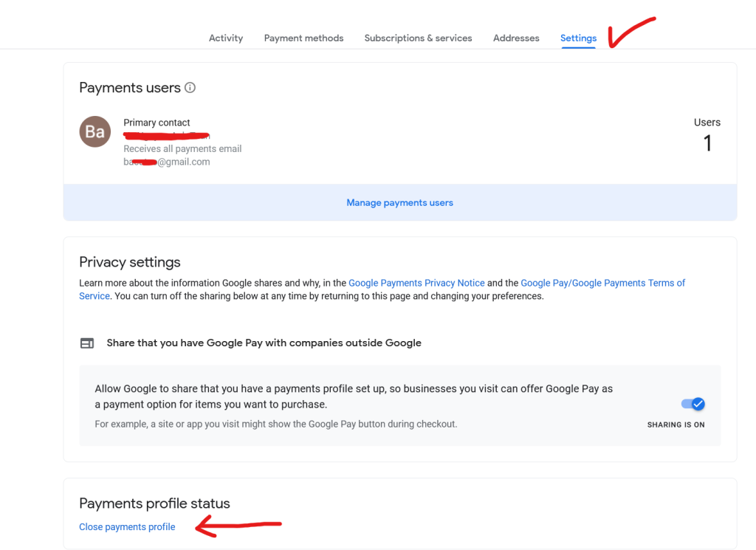This screenshot has height=550, width=756.
Task: Click 'Share that you have Google Pay' heading
Action: (x=264, y=343)
